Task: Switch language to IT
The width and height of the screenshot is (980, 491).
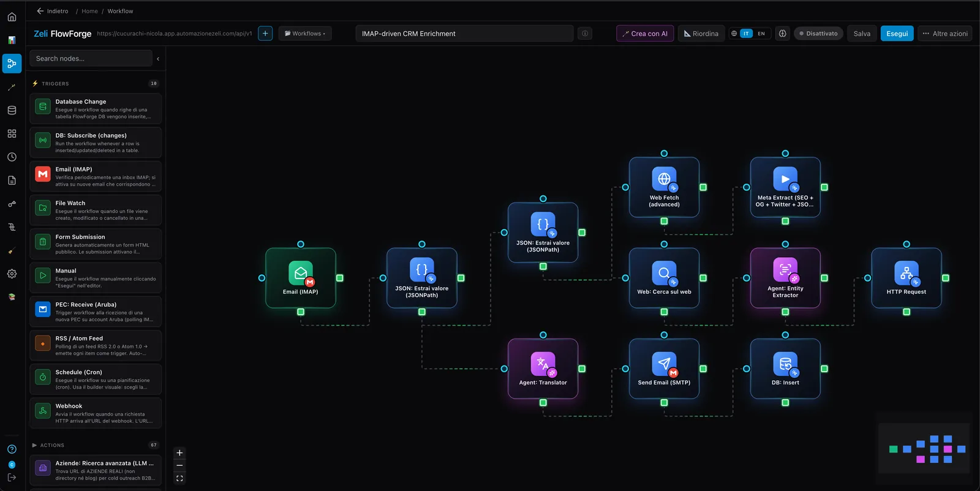Action: [x=746, y=34]
